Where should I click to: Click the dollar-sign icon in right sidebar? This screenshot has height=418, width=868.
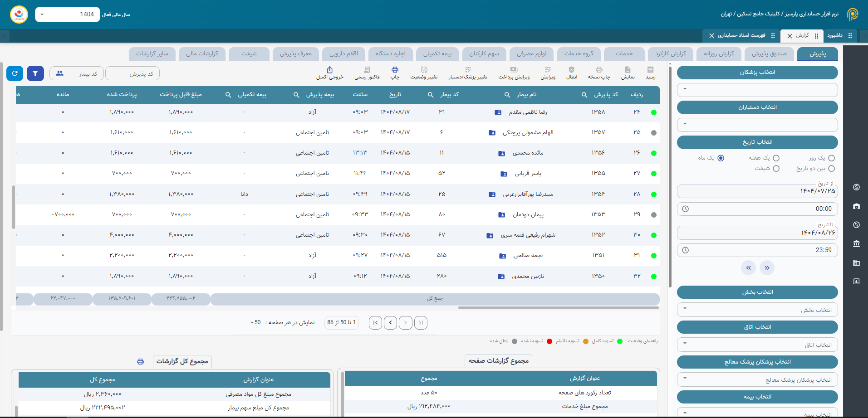point(856,187)
